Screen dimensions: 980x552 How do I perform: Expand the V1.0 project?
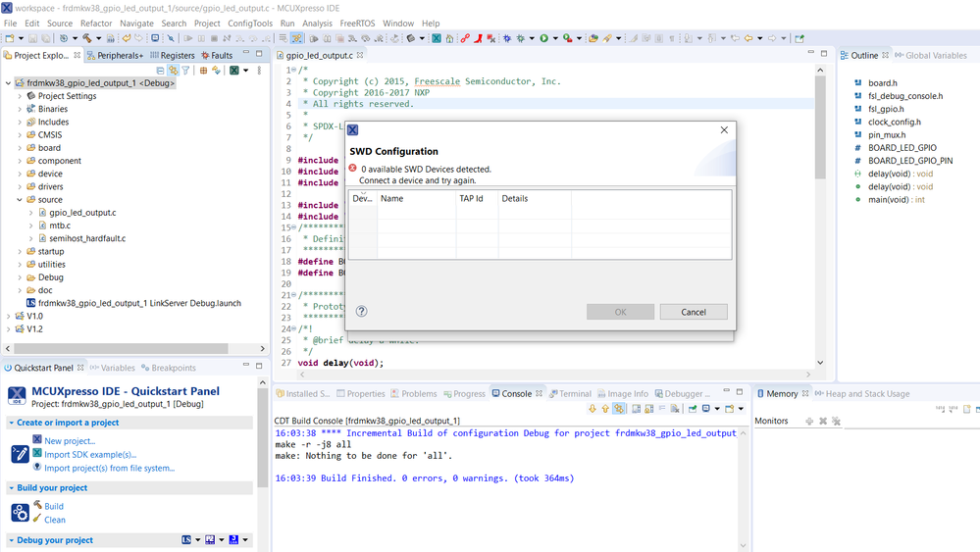[x=8, y=317]
